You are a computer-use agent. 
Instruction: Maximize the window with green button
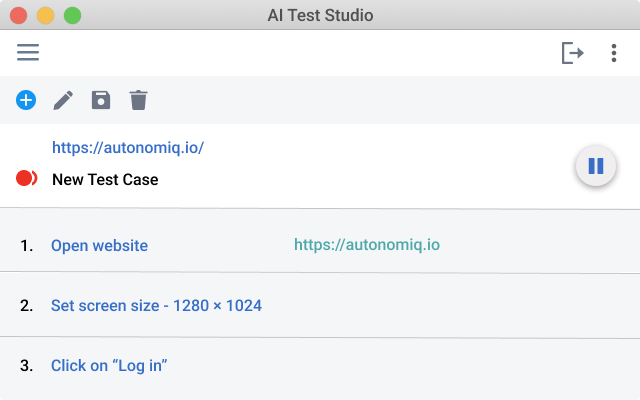(x=72, y=16)
